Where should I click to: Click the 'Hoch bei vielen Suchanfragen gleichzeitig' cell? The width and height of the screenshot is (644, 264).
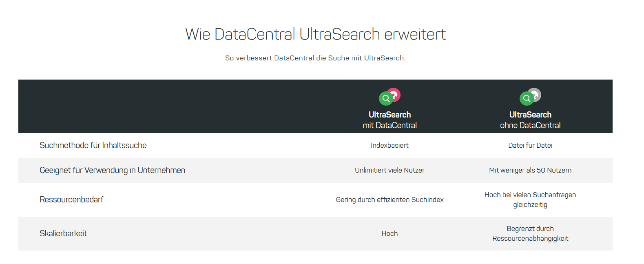530,200
